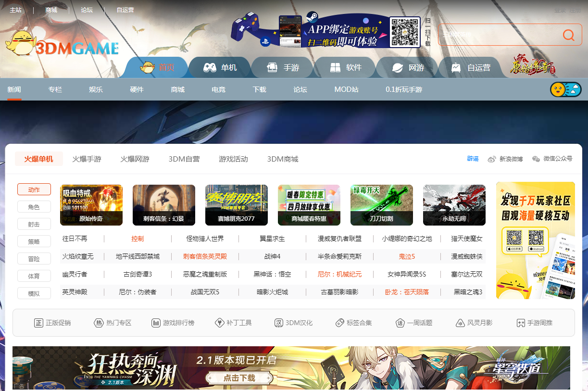Open the 新浪微博 Weibo icon link

tap(491, 159)
